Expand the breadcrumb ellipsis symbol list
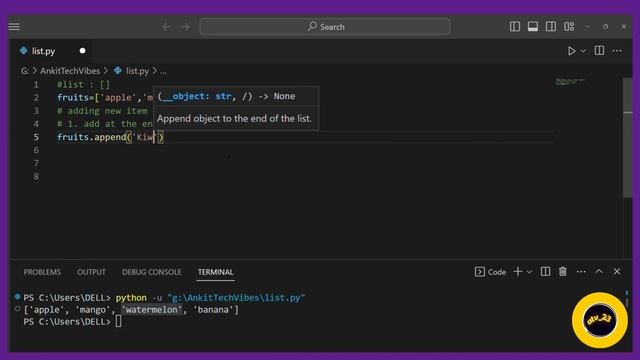The width and height of the screenshot is (640, 360). [163, 71]
